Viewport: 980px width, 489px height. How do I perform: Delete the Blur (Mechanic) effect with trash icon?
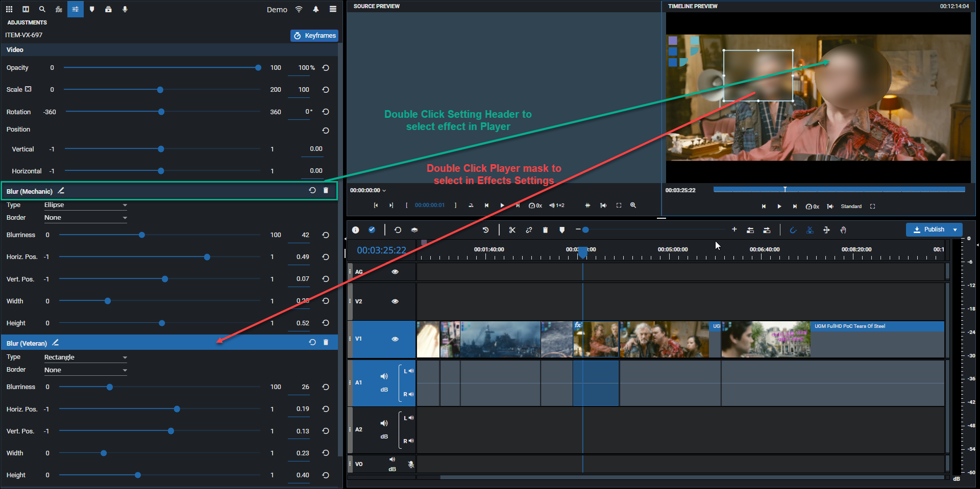point(326,190)
